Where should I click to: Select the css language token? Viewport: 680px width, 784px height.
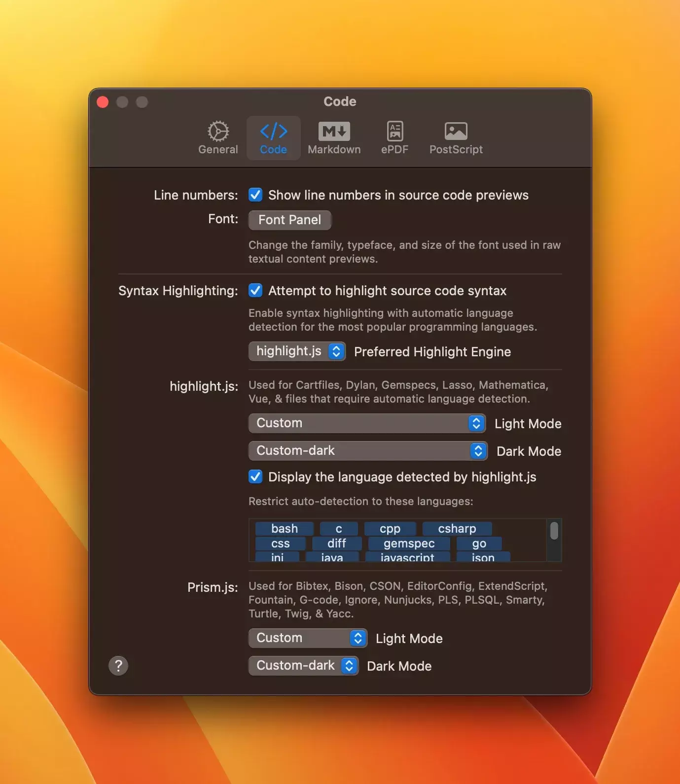tap(281, 544)
